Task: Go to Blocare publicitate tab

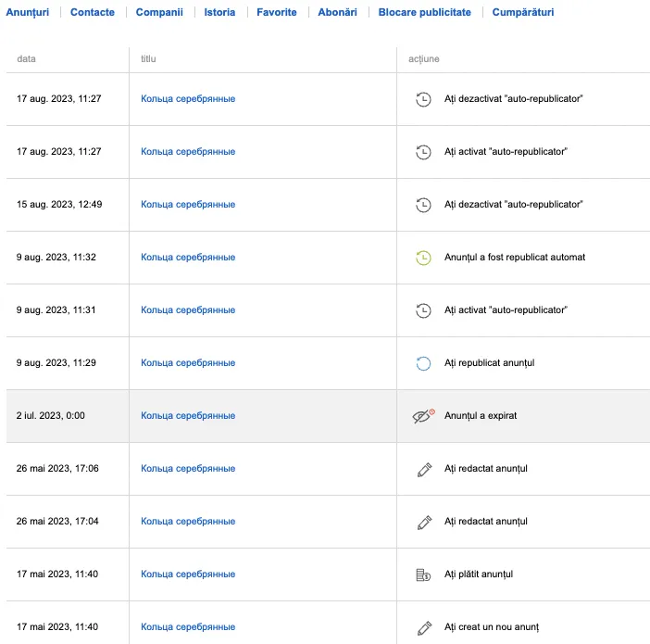Action: (424, 12)
